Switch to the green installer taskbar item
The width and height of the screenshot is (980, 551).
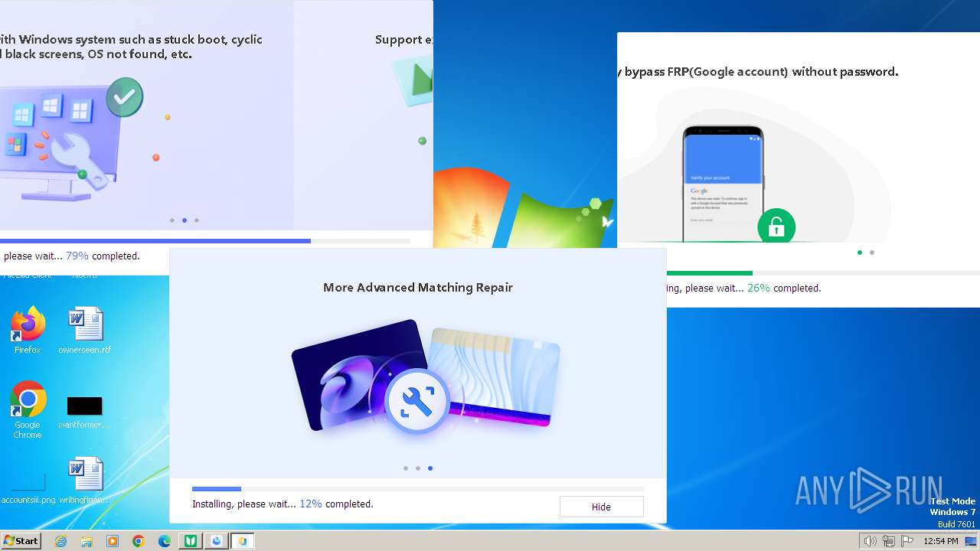[191, 541]
